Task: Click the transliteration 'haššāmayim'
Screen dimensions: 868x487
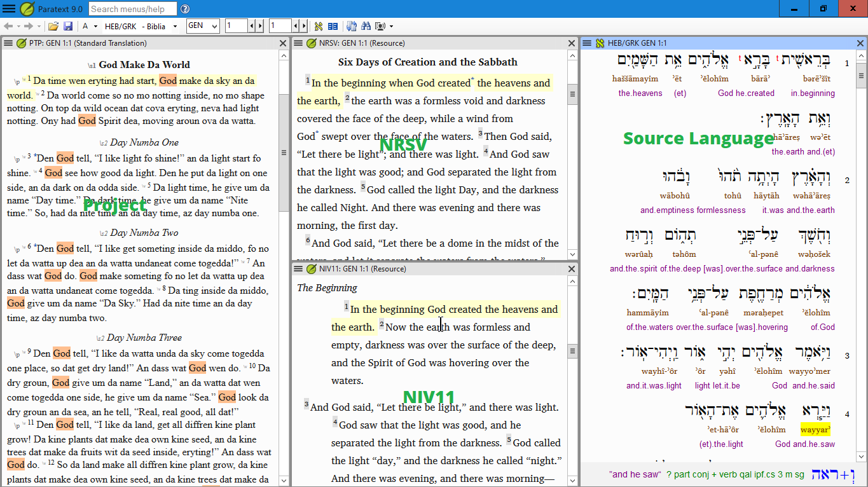Action: click(636, 79)
